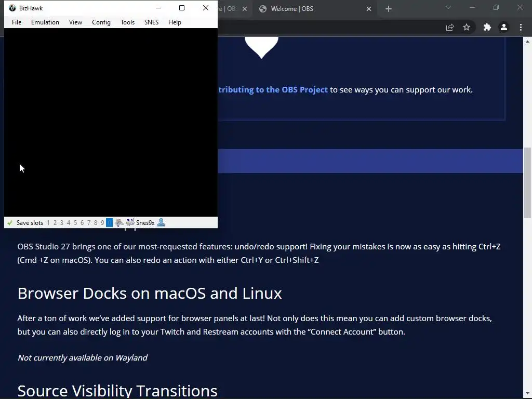Image resolution: width=532 pixels, height=399 pixels.
Task: Close the partially hidden OBS tab
Action: point(245,9)
